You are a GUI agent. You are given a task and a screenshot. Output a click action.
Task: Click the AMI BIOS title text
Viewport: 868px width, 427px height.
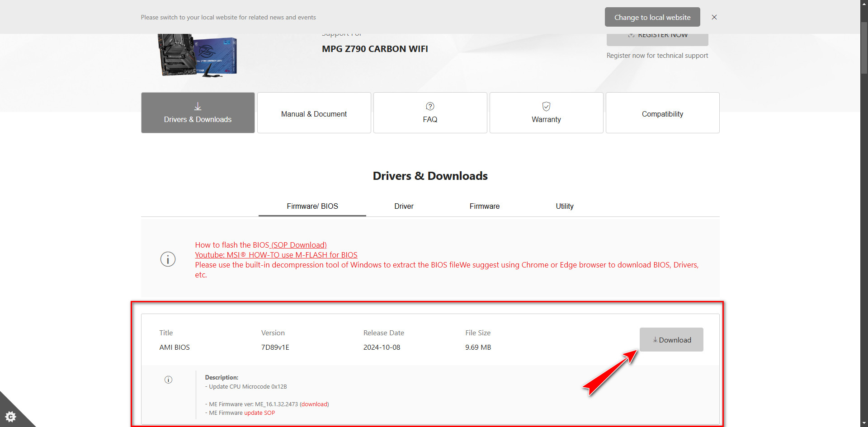[175, 347]
